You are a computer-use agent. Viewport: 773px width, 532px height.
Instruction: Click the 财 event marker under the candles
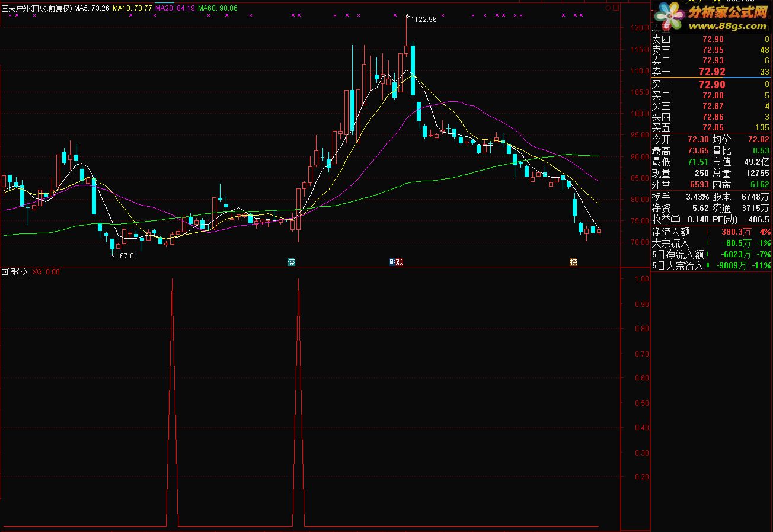[x=392, y=262]
